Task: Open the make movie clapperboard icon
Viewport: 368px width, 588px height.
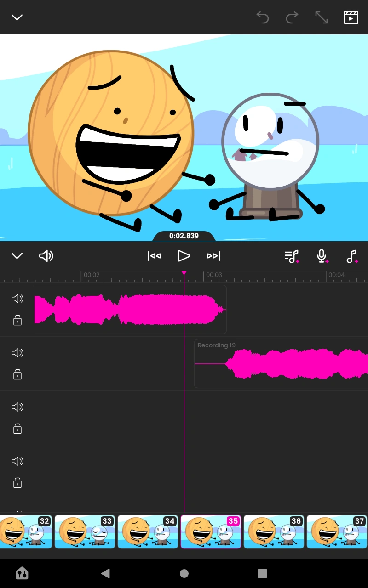Action: point(351,17)
